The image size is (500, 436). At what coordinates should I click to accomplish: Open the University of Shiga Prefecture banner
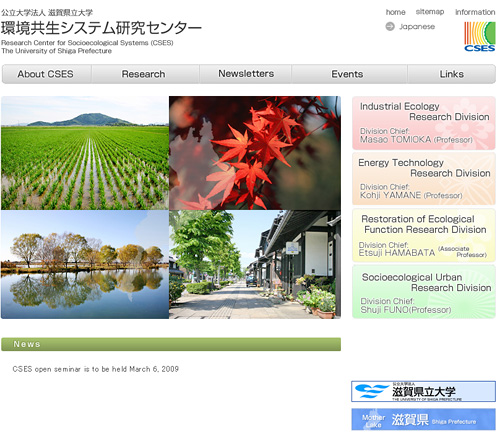tap(423, 392)
